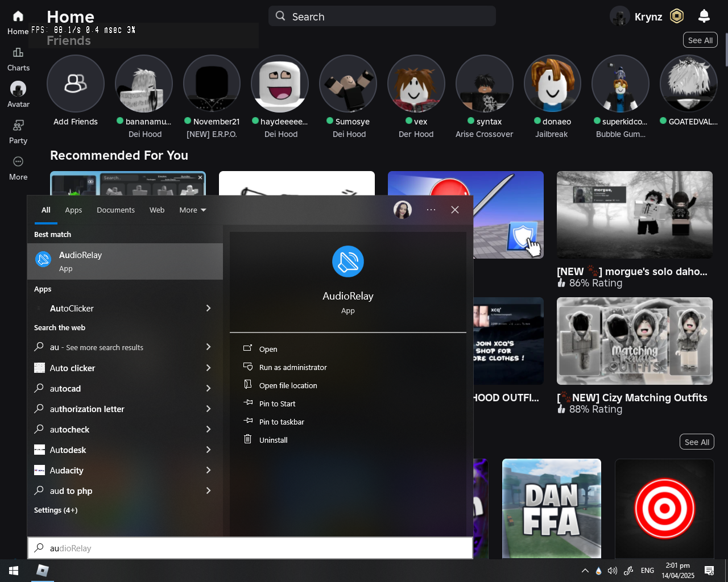Open the volume speaker tray icon
This screenshot has height=582, width=728.
coord(613,571)
